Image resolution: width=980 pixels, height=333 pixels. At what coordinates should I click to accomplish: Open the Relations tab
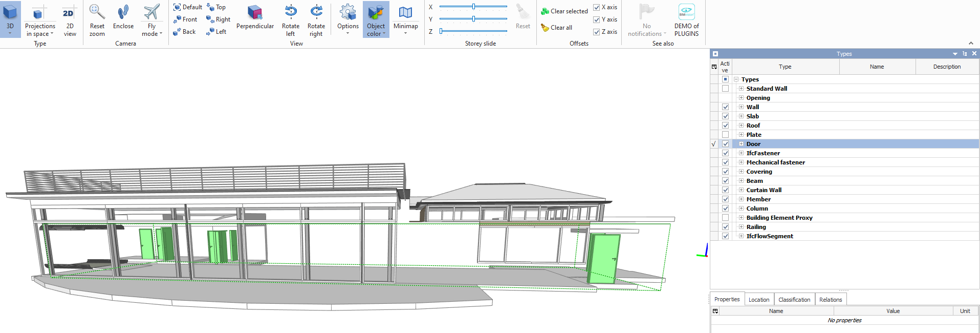point(830,300)
